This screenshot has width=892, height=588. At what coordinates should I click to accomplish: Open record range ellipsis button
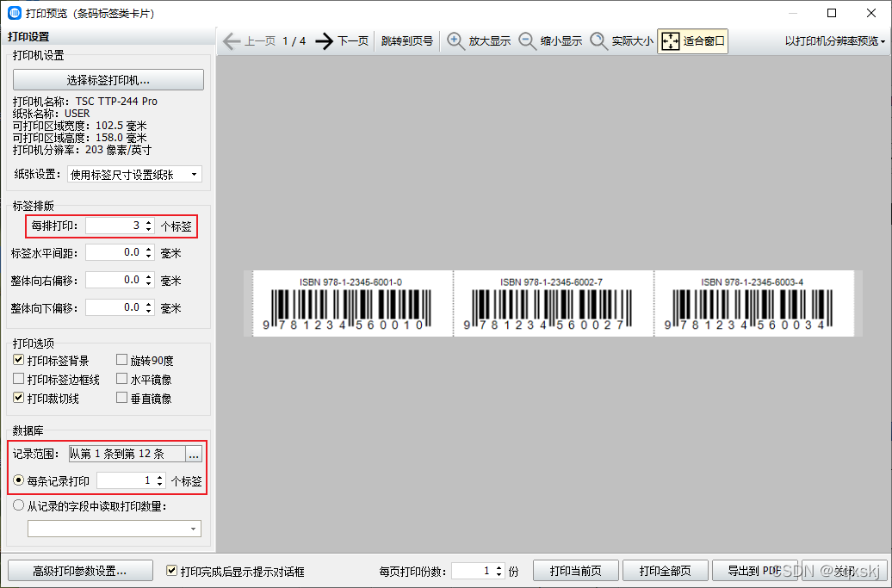pos(194,453)
